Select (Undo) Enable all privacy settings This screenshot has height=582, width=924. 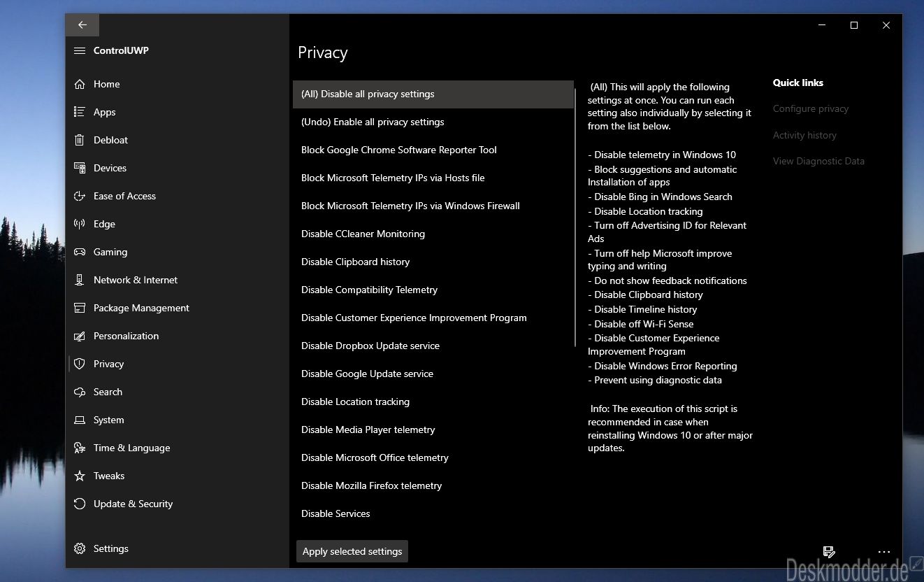433,122
